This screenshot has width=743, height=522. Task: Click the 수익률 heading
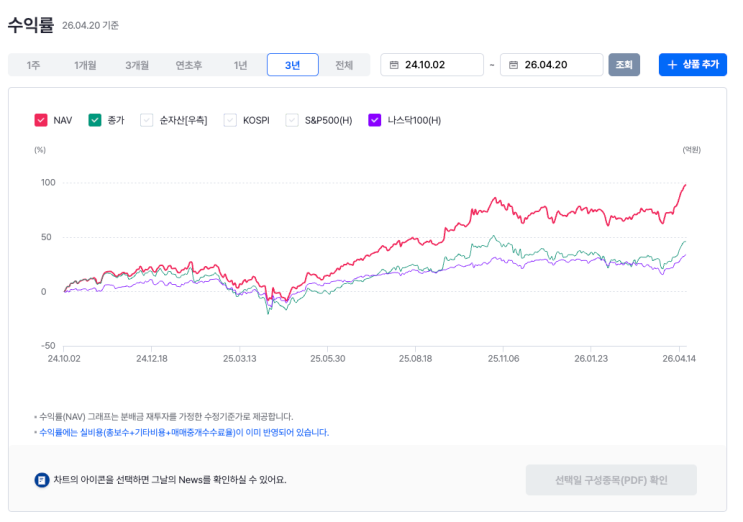(31, 25)
